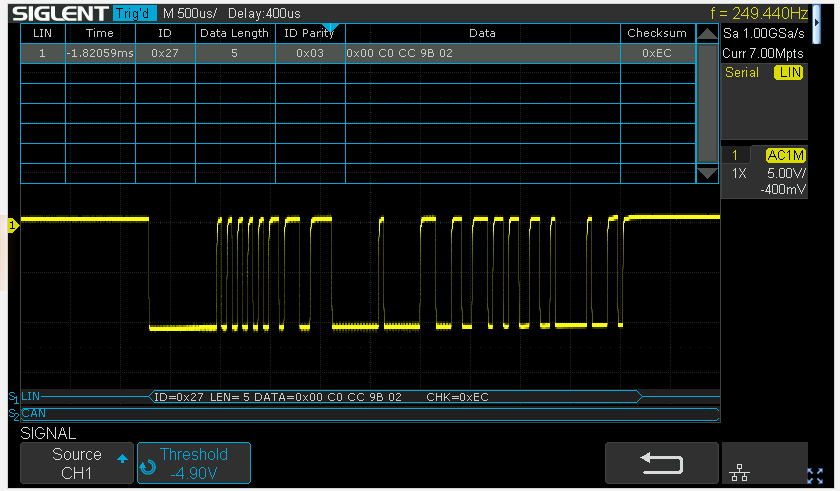Click the trigger position marker triangle
840x491 pixels.
pyautogui.click(x=331, y=28)
